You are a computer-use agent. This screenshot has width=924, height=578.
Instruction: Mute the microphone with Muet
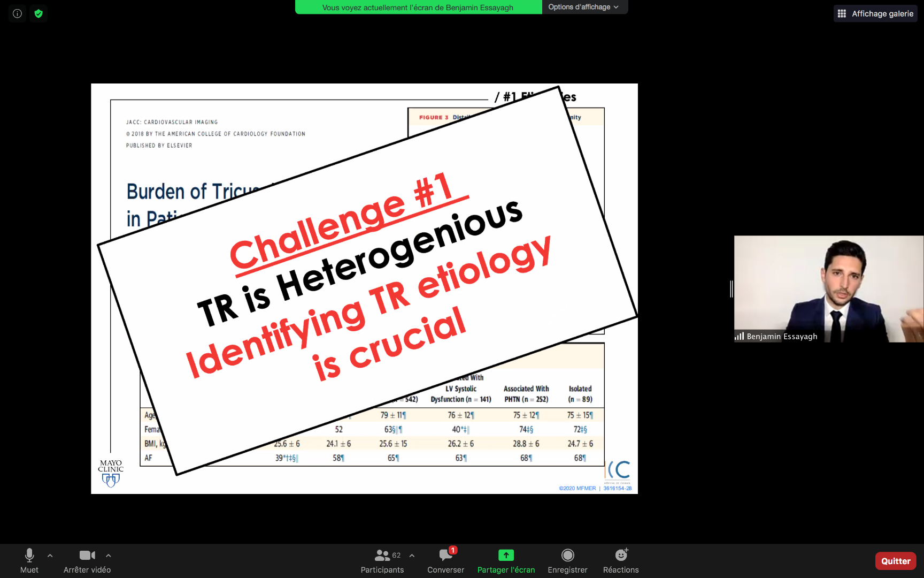click(x=29, y=561)
